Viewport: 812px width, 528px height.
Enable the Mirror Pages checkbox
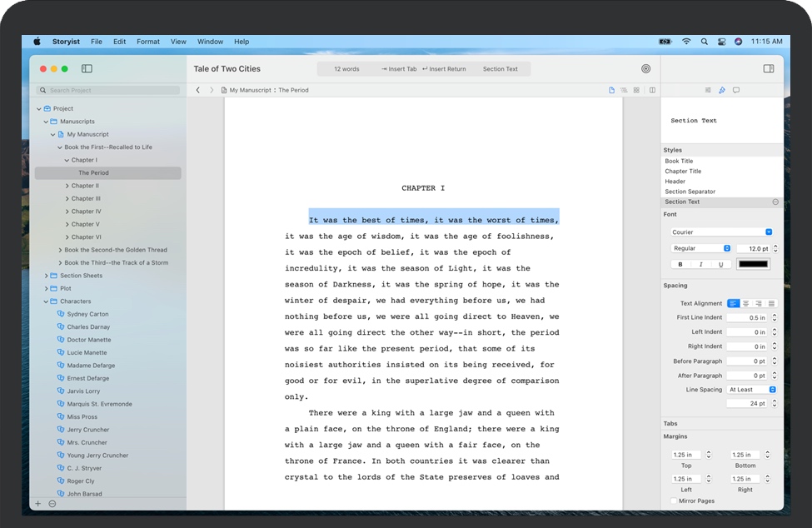(x=674, y=501)
